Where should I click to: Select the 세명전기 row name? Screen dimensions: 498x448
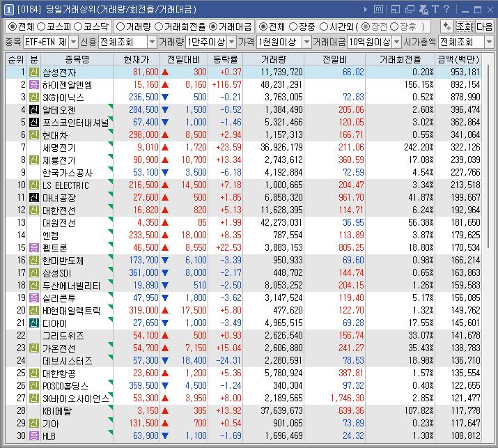[x=59, y=148]
